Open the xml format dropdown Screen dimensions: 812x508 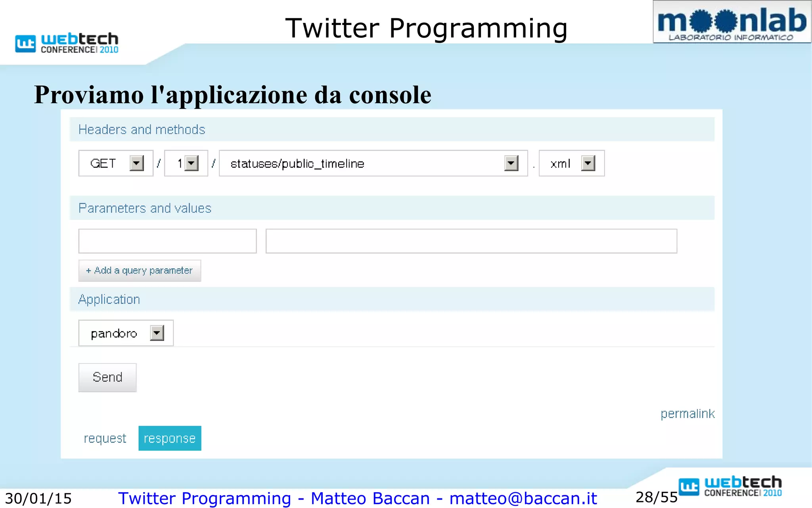pos(571,163)
